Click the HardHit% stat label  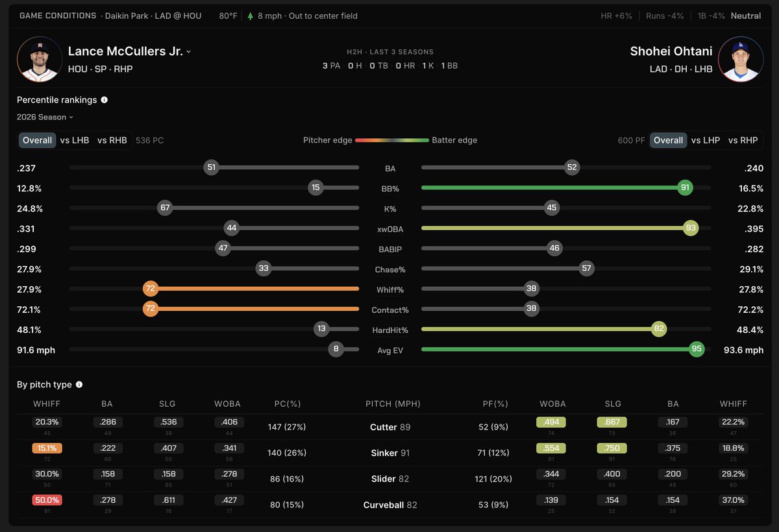pos(390,330)
